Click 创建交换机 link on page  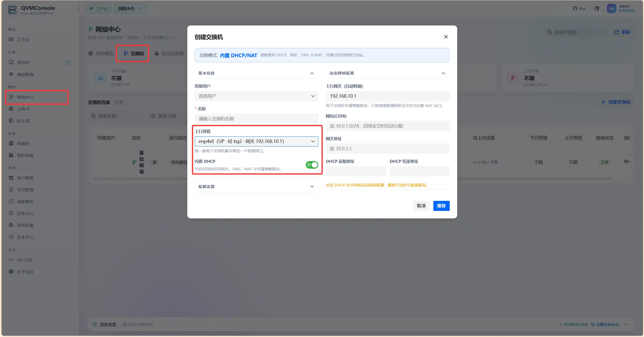pos(616,102)
